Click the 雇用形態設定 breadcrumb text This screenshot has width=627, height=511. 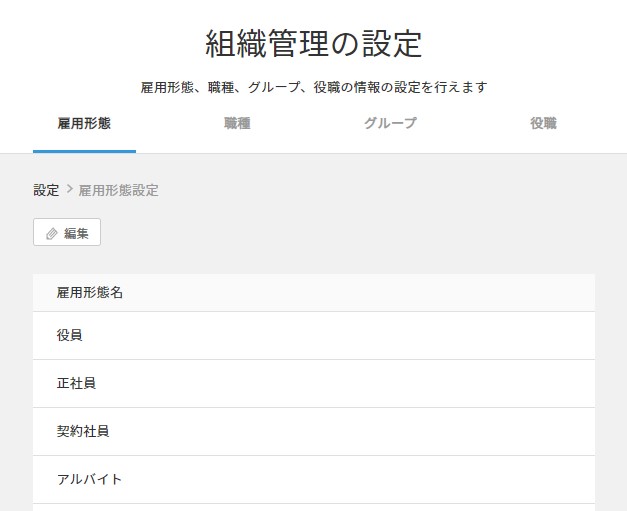[x=118, y=190]
